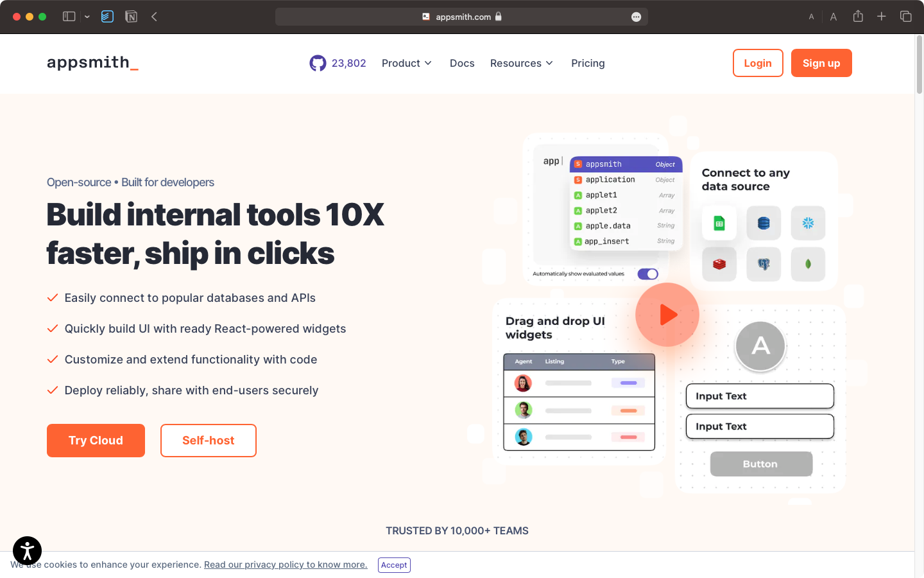
Task: Click the page vertical scrollbar
Action: [x=919, y=65]
